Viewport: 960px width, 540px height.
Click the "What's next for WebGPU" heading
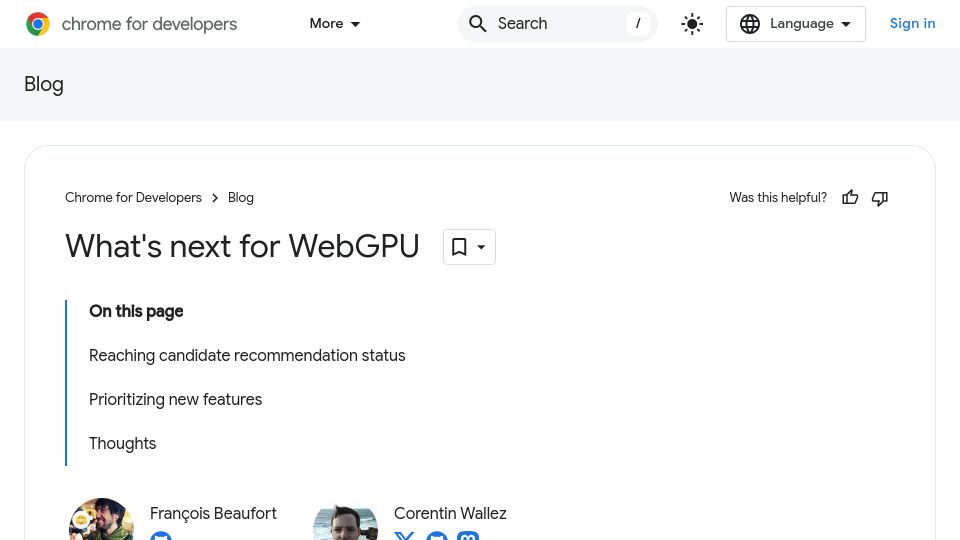242,247
